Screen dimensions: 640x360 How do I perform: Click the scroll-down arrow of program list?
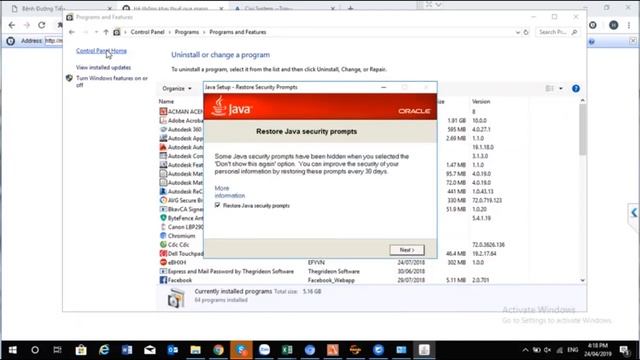tap(582, 280)
